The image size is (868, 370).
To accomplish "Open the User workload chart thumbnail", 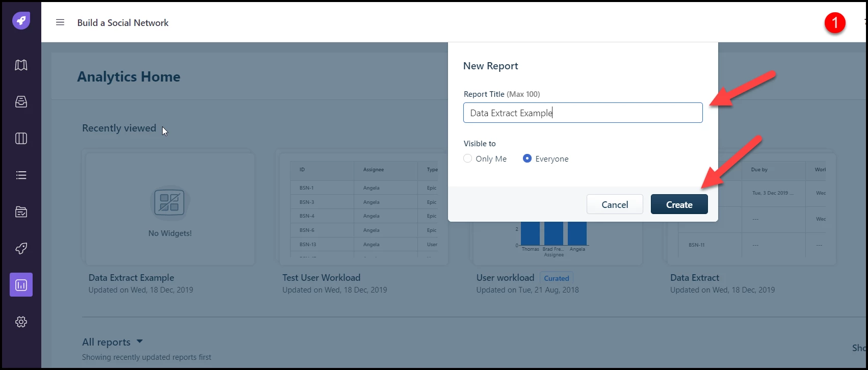I will 557,243.
